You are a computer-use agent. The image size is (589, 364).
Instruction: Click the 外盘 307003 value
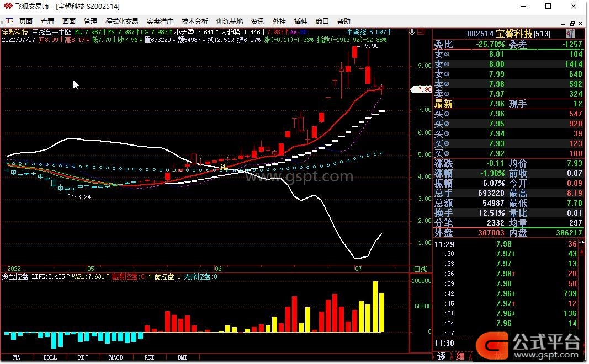coord(491,233)
